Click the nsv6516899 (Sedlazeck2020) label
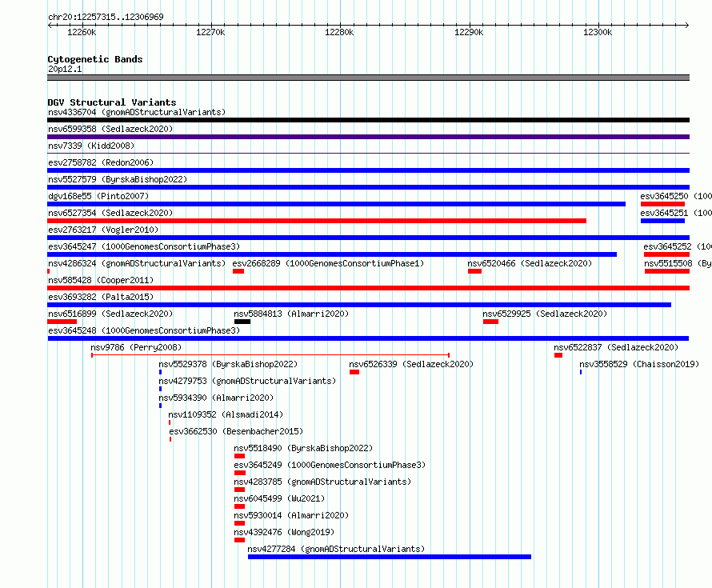Screen dimensions: 712x588 110,314
